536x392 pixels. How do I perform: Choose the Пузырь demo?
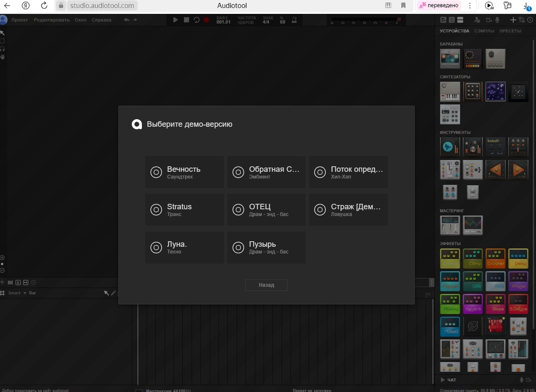[x=266, y=247]
